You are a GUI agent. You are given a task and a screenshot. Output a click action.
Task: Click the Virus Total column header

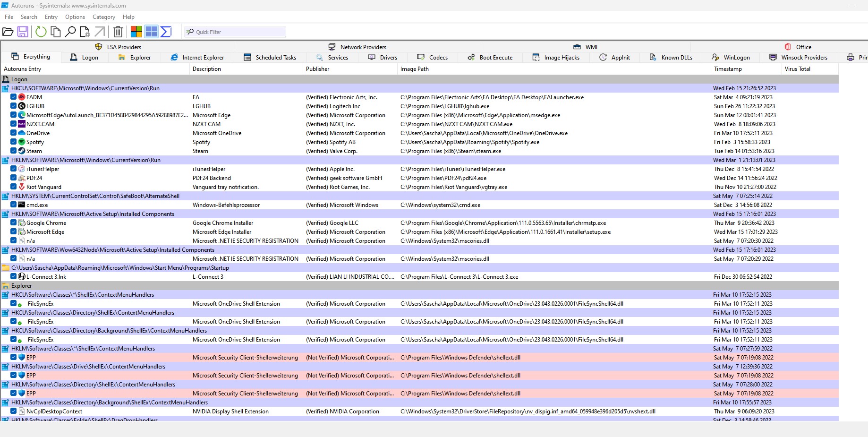[810, 69]
